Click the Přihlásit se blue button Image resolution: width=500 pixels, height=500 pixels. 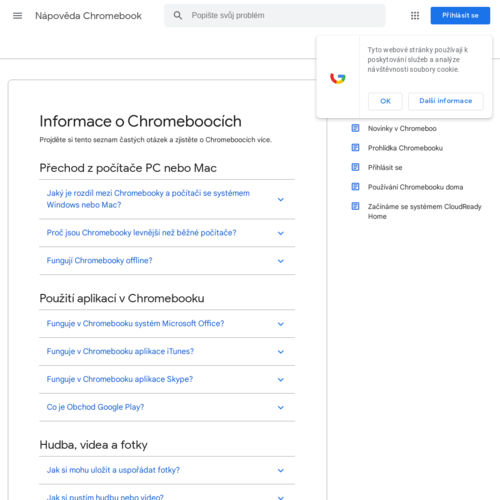(x=460, y=16)
